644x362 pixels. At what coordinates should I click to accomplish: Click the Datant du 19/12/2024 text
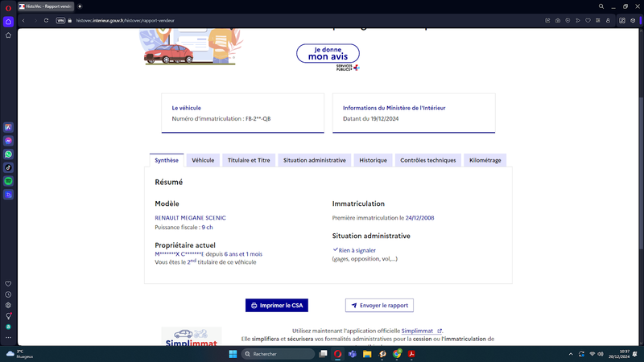pos(371,118)
